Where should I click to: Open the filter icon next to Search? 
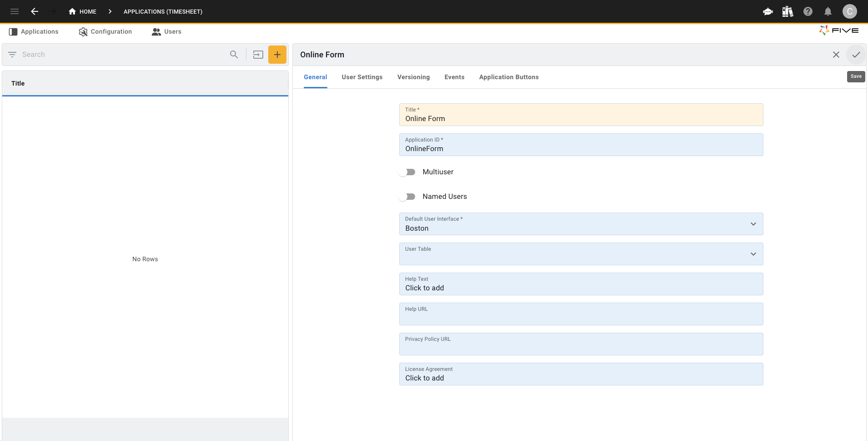12,54
